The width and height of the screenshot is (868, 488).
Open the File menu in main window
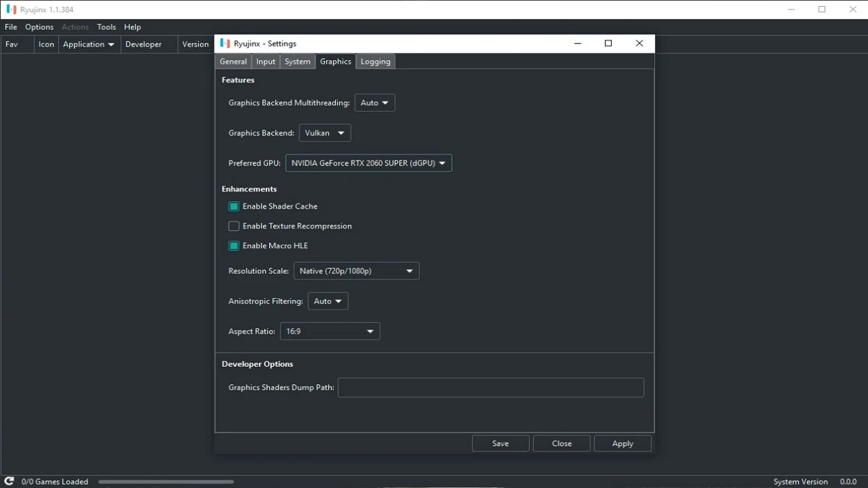(11, 27)
